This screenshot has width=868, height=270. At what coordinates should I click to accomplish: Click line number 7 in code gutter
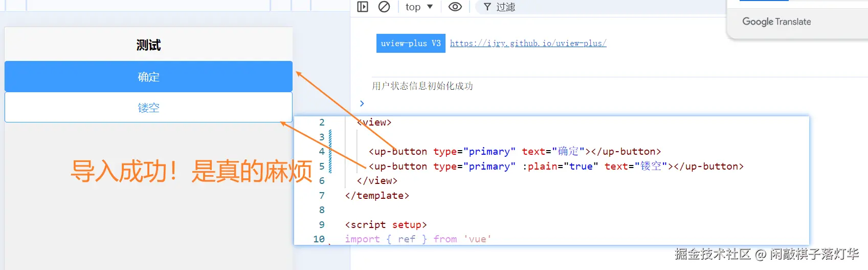point(322,196)
